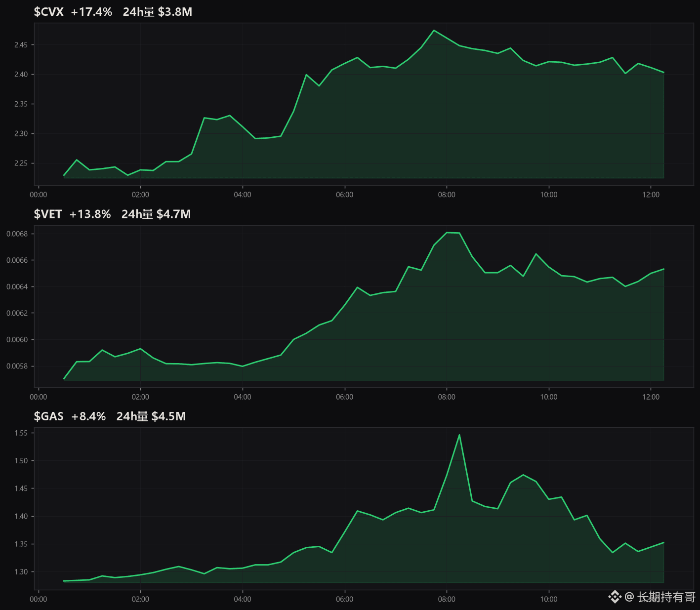700x610 pixels.
Task: Click the 1.45 price label on GAS chart
Action: 21,488
